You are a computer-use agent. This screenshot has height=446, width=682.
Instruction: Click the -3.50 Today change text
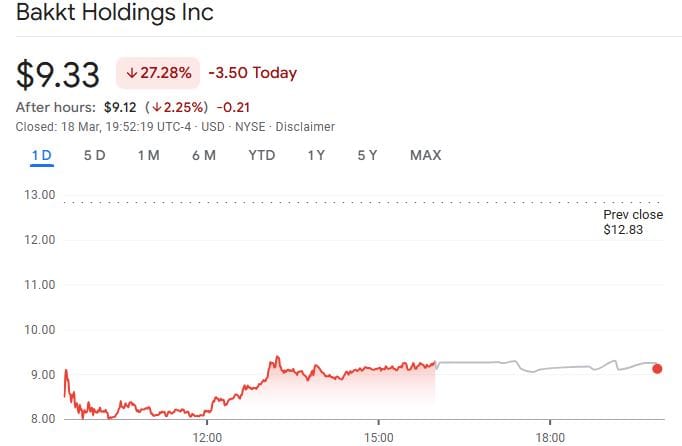[x=252, y=73]
